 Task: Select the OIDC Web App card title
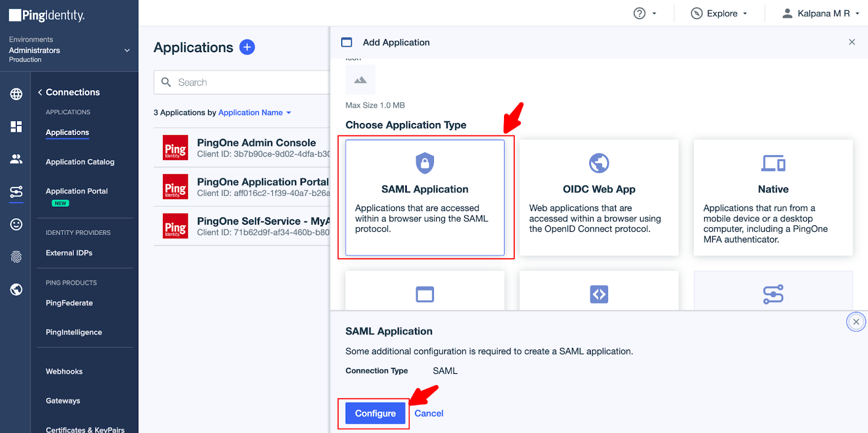pos(599,189)
